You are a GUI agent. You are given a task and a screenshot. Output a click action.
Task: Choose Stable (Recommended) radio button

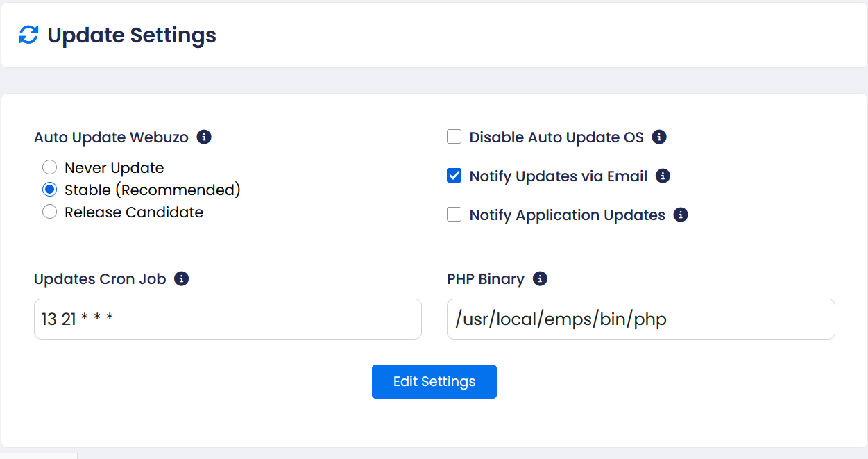(x=49, y=190)
